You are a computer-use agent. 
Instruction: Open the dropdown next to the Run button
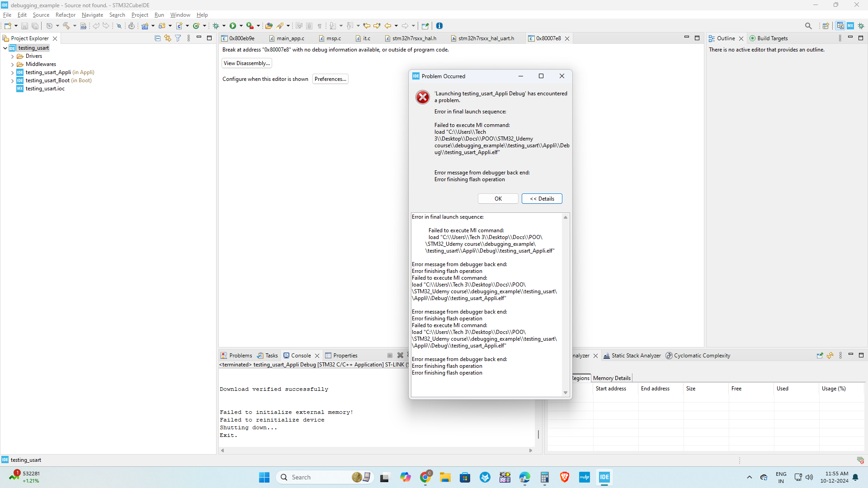[x=241, y=26]
